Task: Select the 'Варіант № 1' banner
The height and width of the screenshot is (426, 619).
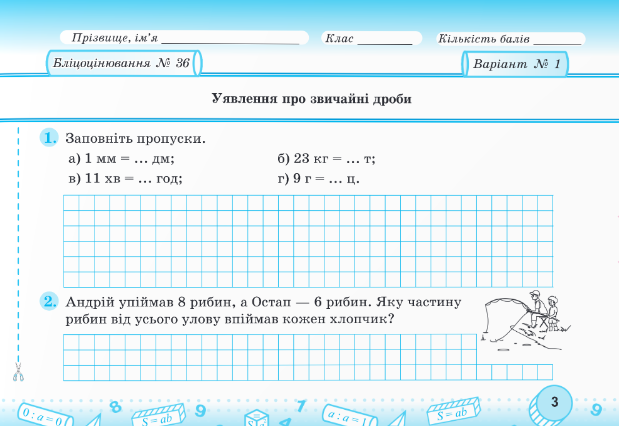Action: [516, 64]
